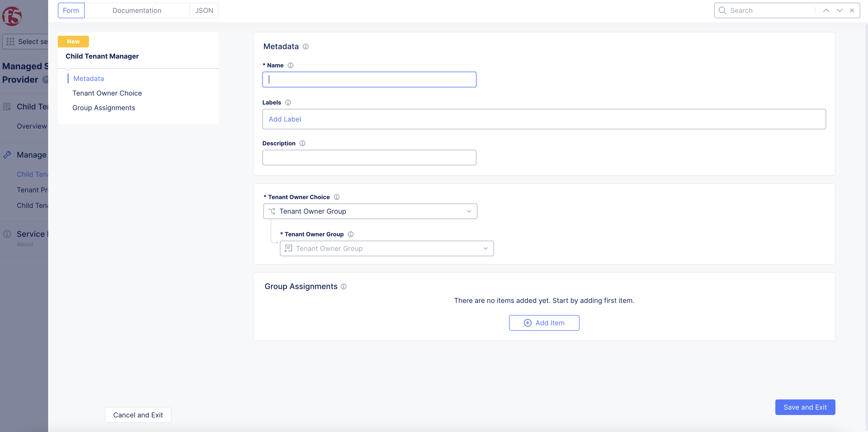
Task: Go to Tenant Owner Choice section link
Action: (107, 93)
